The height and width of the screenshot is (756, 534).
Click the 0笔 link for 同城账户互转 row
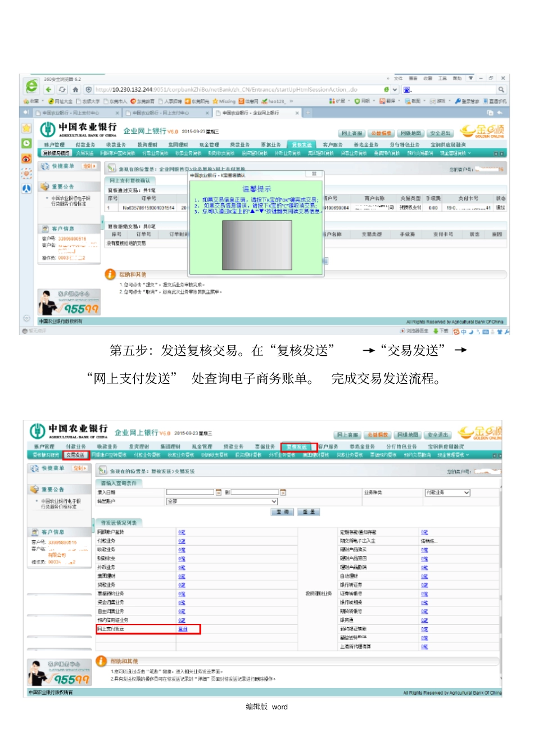182,532
